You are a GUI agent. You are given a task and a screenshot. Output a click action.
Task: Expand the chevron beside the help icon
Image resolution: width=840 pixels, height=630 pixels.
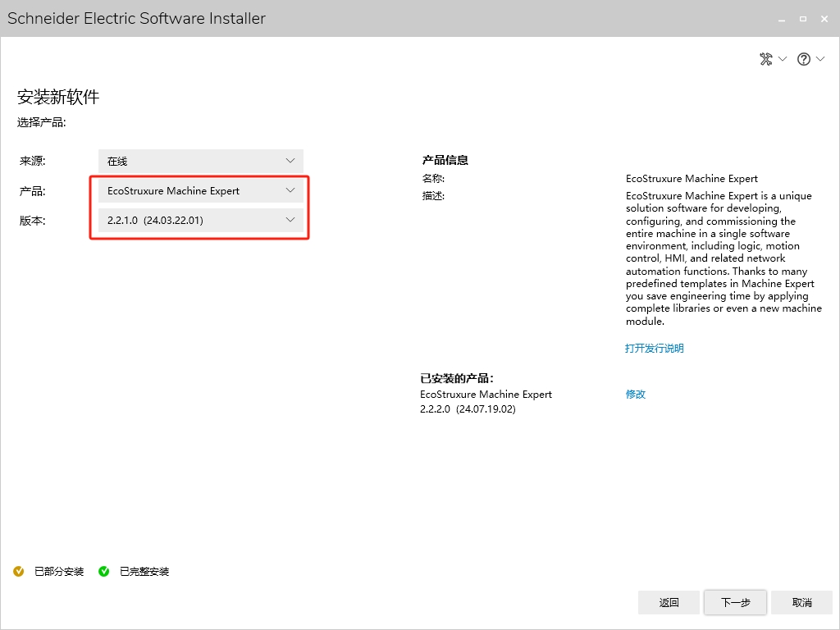coord(820,59)
